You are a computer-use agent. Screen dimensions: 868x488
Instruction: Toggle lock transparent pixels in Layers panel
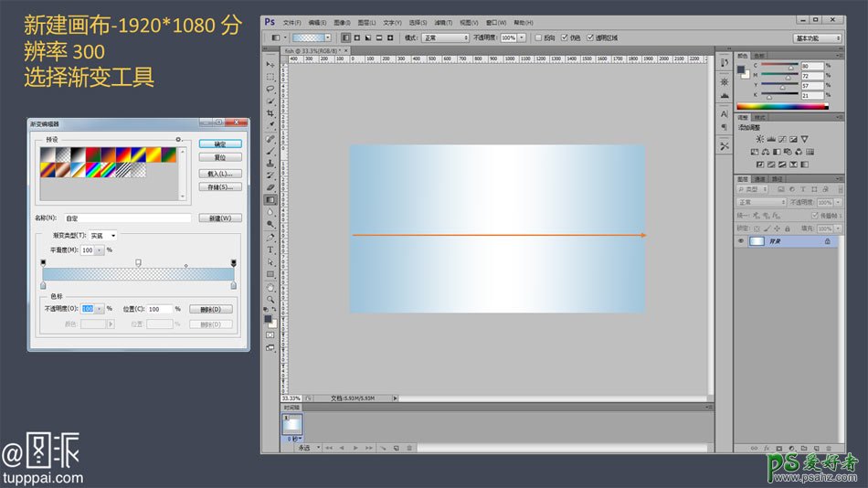(757, 228)
